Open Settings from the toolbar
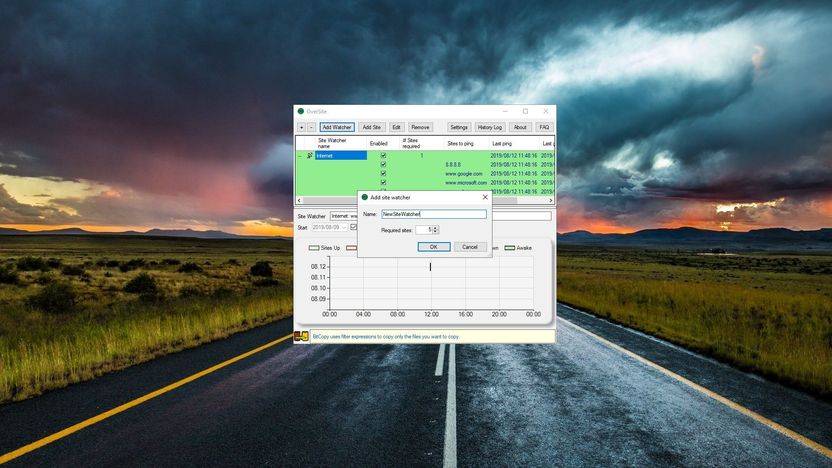Image resolution: width=832 pixels, height=468 pixels. 458,127
